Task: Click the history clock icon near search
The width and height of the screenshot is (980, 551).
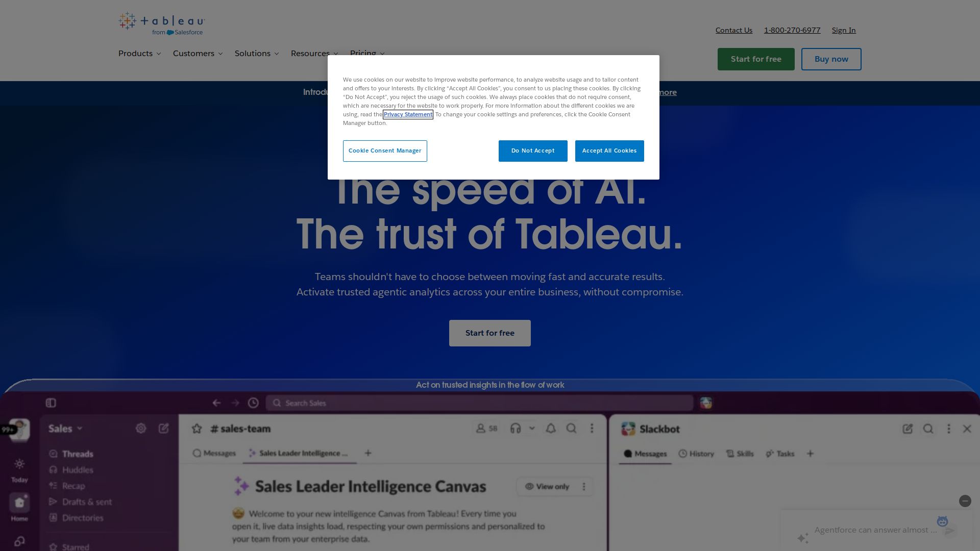Action: coord(253,403)
